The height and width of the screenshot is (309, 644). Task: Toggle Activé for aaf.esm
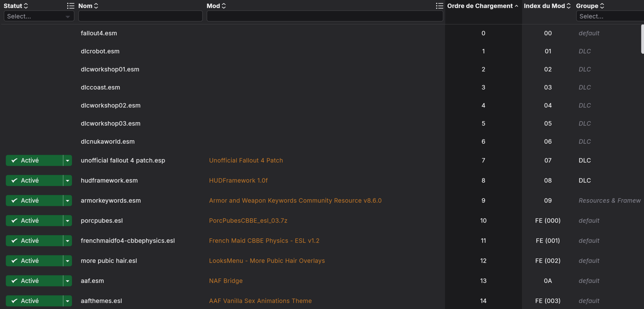[34, 281]
